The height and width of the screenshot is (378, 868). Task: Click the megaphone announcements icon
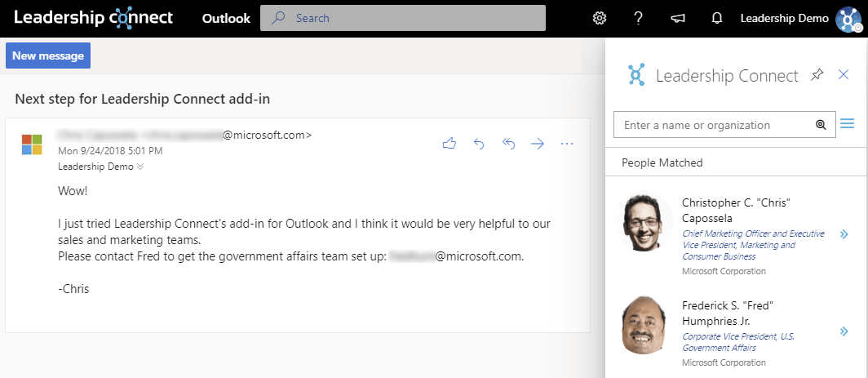coord(678,18)
